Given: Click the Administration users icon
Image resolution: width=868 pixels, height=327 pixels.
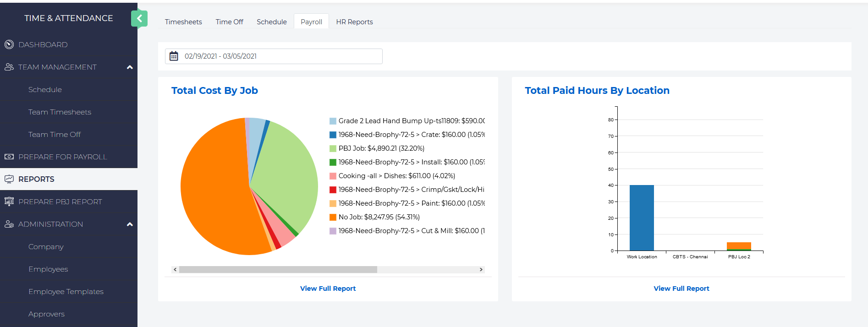Looking at the screenshot, I should [9, 224].
